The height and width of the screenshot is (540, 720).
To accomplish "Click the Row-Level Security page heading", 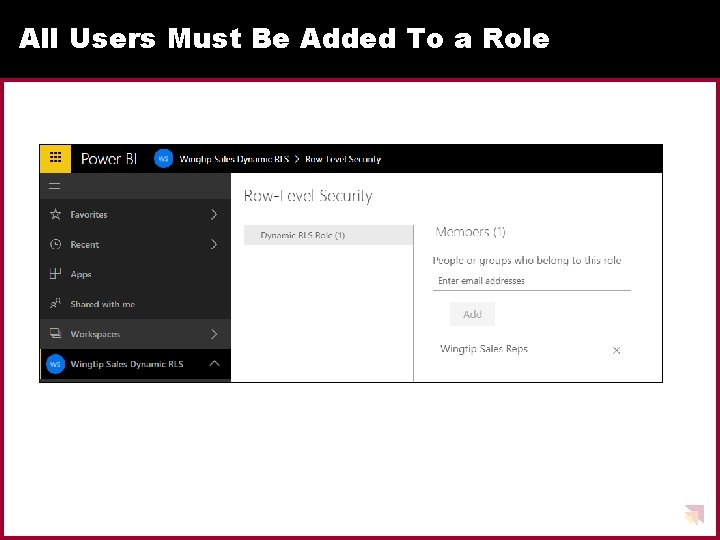I will click(x=308, y=196).
